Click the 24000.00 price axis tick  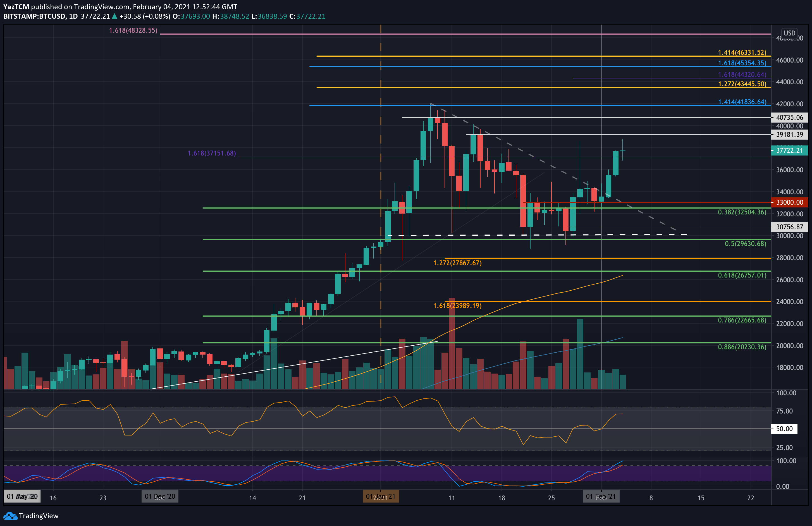tap(789, 302)
